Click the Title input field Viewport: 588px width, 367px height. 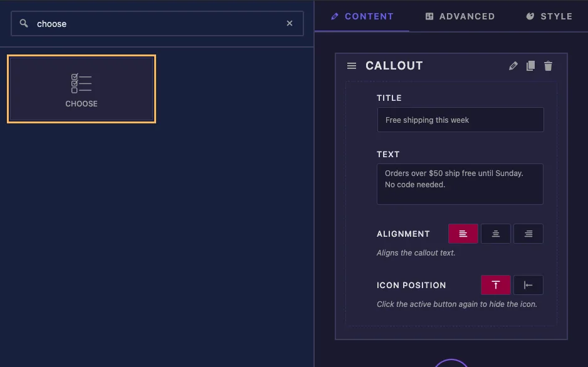coord(461,120)
